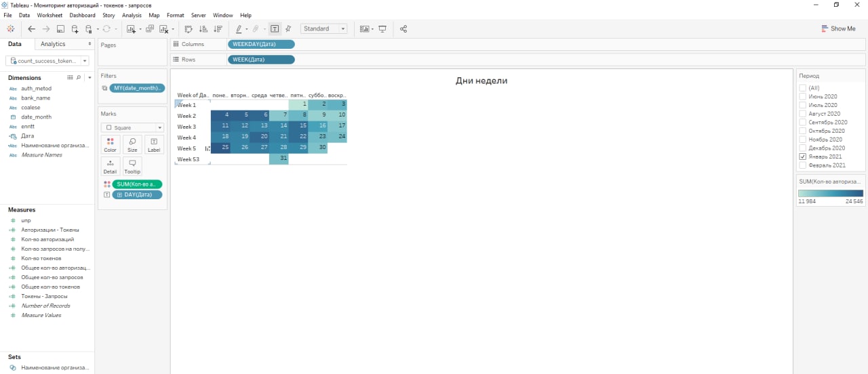868x374 pixels.
Task: Open the highlight dropdown arrow
Action: click(x=247, y=29)
